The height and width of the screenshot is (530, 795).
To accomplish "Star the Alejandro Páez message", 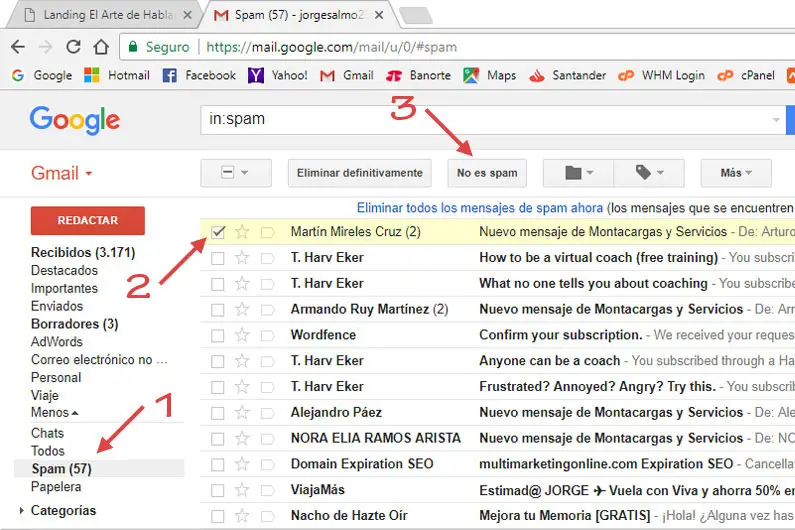I will 242,413.
